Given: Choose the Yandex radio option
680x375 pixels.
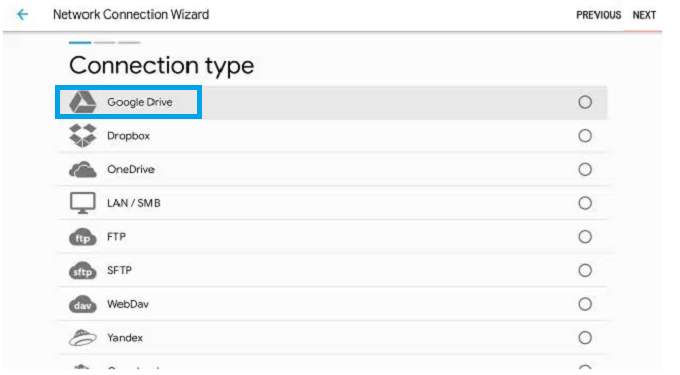Looking at the screenshot, I should click(x=585, y=338).
